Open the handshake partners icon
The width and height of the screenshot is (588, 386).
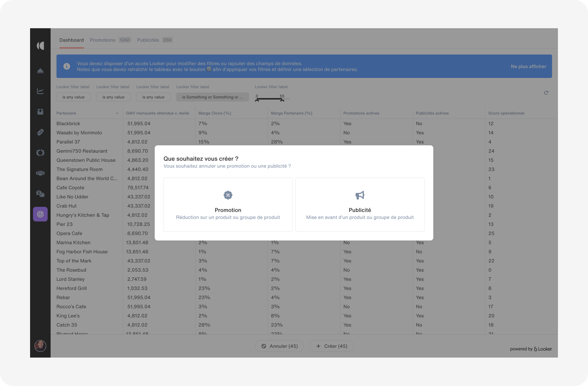click(x=40, y=173)
